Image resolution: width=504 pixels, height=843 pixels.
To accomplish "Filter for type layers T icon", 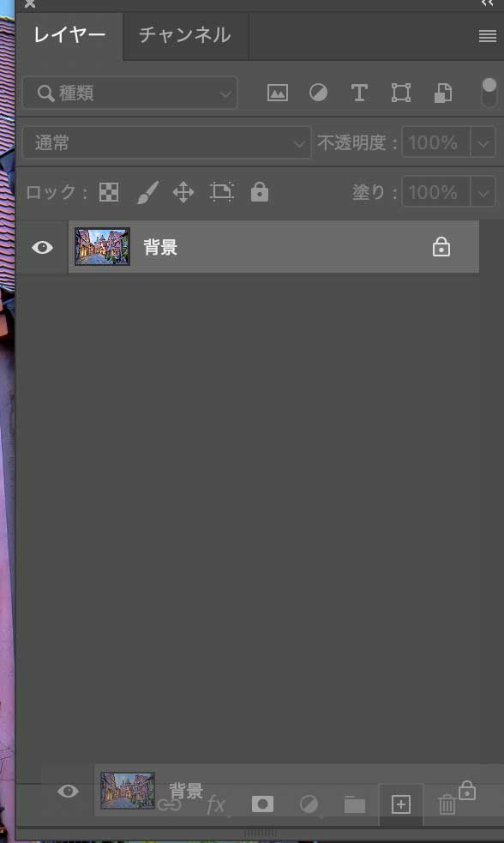I will (359, 93).
